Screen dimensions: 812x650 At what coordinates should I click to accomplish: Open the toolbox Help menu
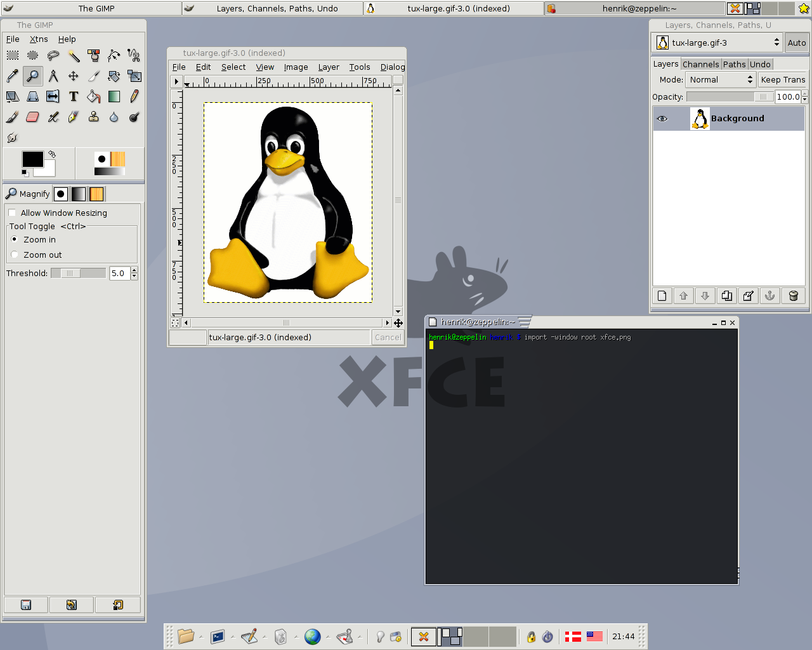tap(67, 39)
